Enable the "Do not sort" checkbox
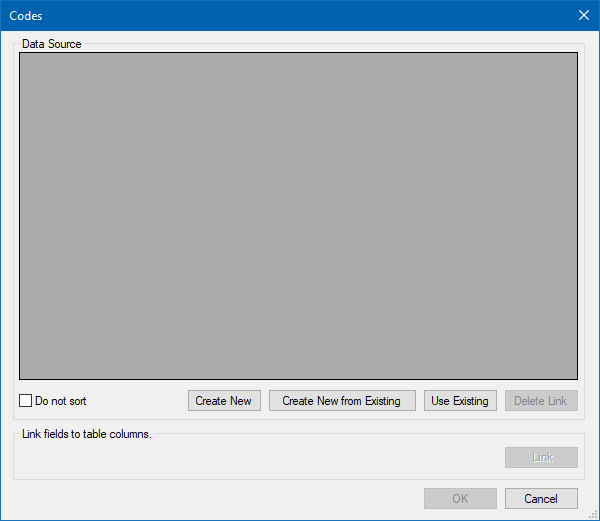This screenshot has width=600, height=521. coord(26,401)
